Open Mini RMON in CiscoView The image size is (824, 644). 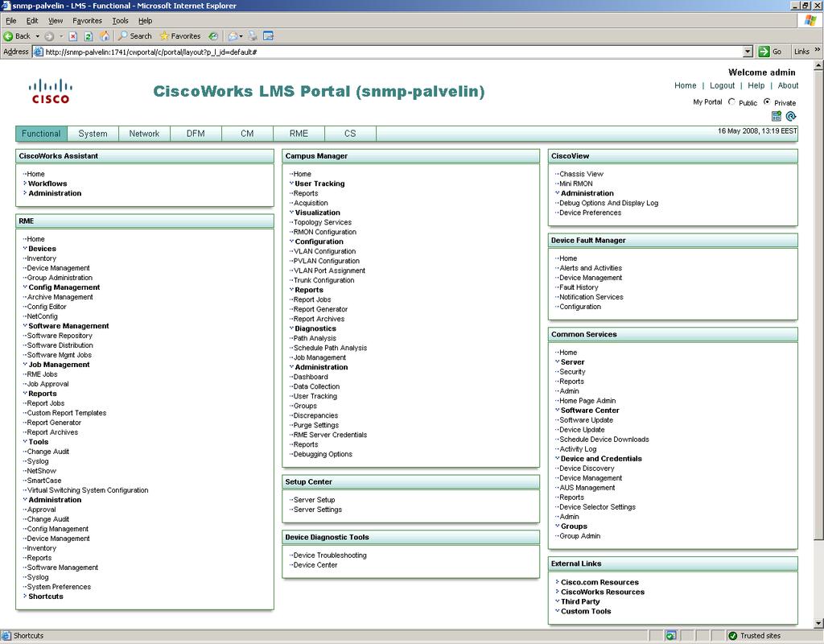point(576,184)
